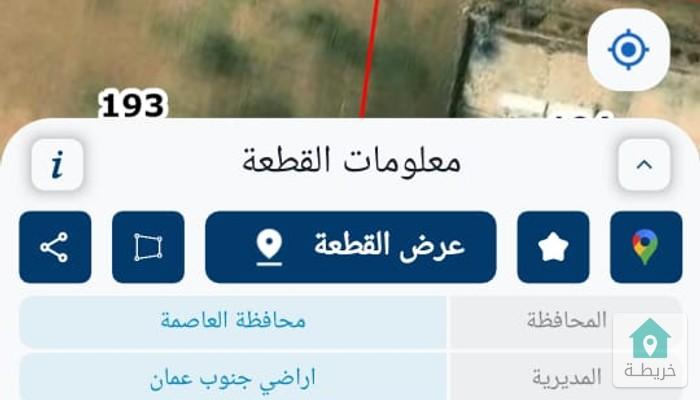The image size is (700, 400).
Task: Click the معلومات القطعة panel title
Action: 351,162
